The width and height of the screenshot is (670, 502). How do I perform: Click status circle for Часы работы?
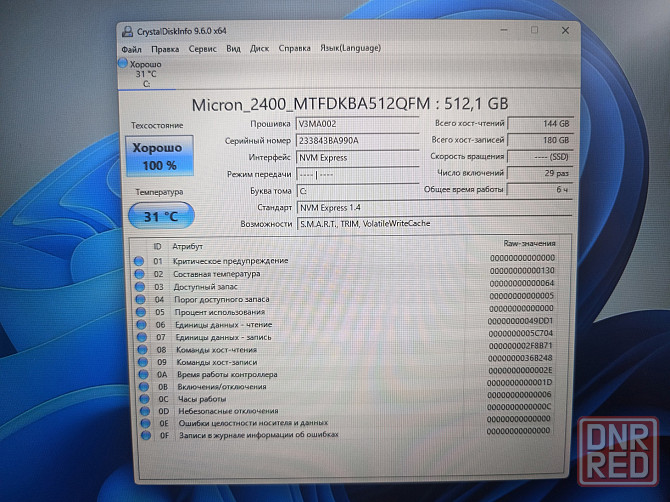tap(144, 399)
